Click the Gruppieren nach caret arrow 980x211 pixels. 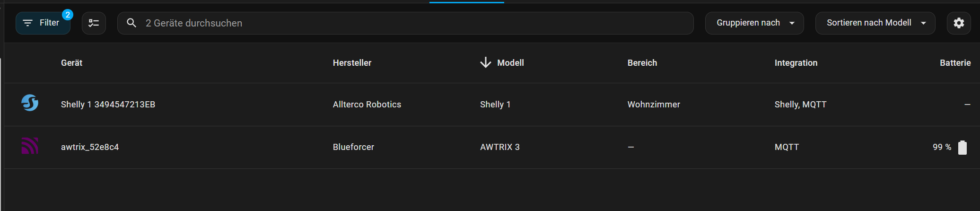(792, 23)
